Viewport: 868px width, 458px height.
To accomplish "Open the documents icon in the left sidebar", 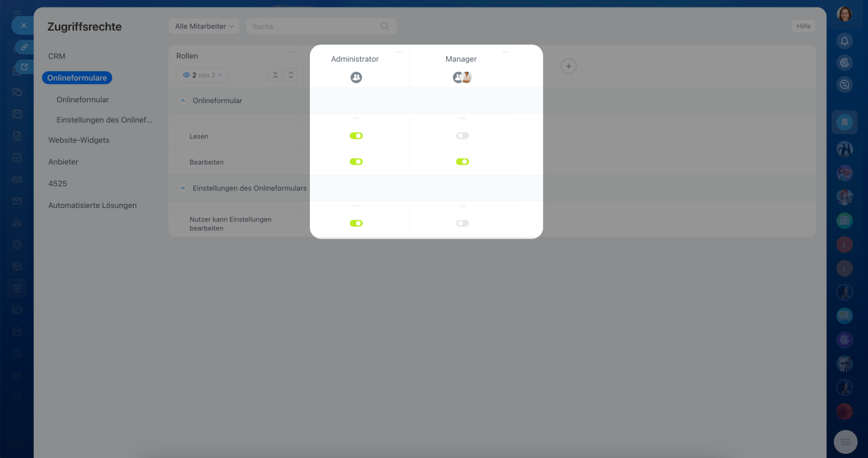I will (17, 136).
